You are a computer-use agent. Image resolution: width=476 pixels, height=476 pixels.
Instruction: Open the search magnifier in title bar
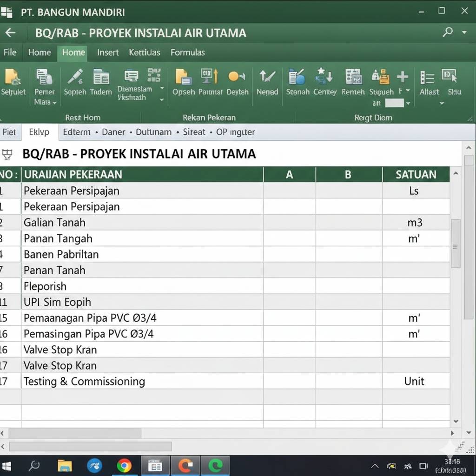[448, 33]
